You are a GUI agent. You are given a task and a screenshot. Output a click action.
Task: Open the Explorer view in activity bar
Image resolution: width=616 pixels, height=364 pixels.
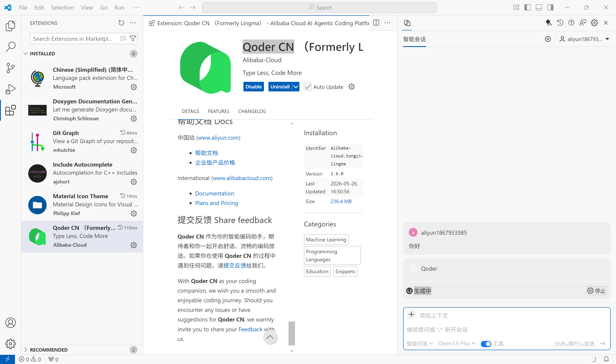(10, 26)
